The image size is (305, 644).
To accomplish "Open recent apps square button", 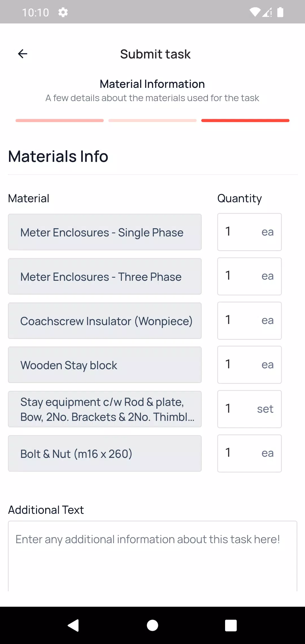I will 231,625.
